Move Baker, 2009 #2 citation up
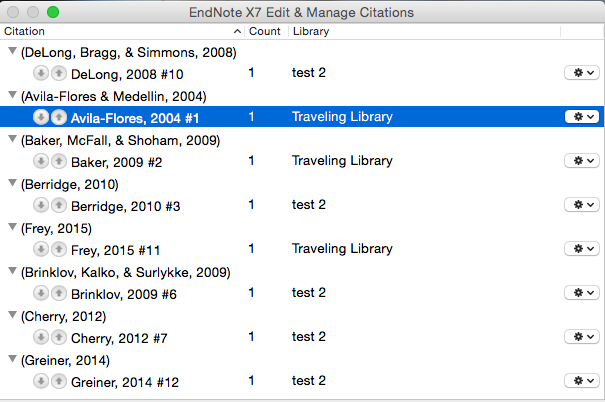This screenshot has width=605, height=402. [x=58, y=162]
